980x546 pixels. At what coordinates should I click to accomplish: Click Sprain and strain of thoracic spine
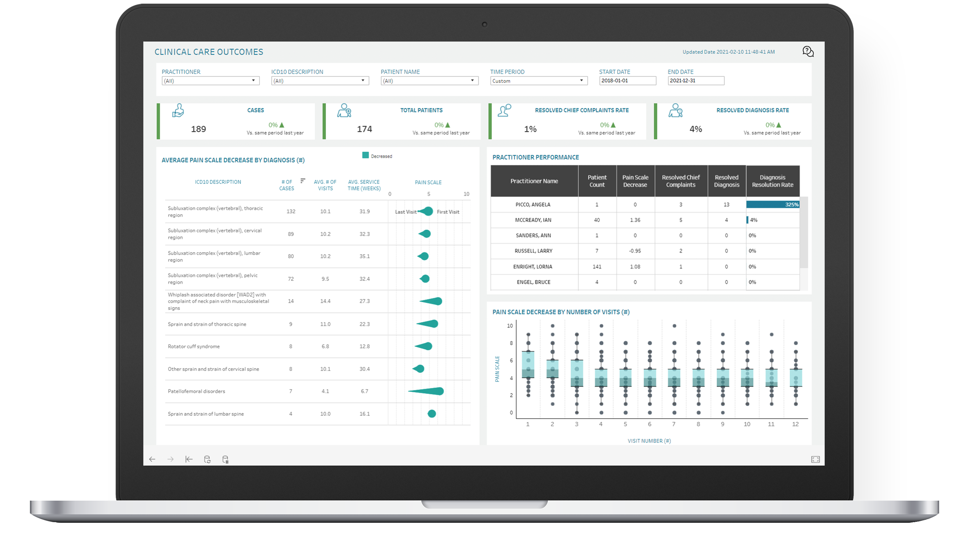(x=318, y=324)
